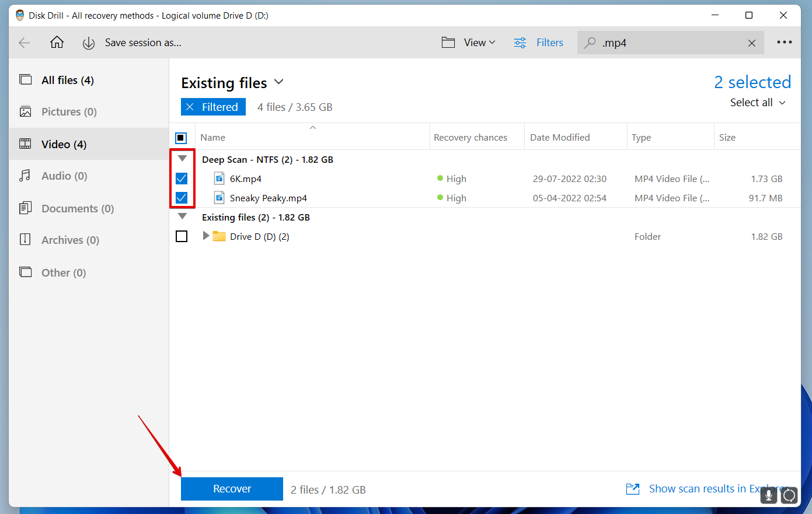
Task: Click the Filtered tag label
Action: (220, 107)
